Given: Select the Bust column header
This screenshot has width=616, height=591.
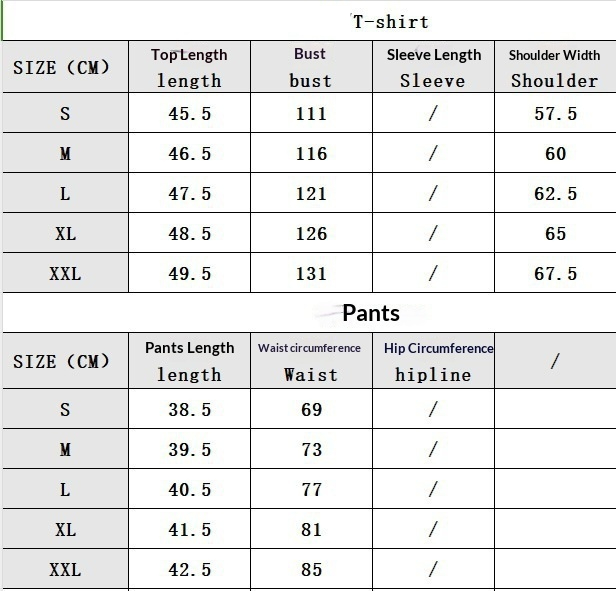Looking at the screenshot, I should click(310, 67).
